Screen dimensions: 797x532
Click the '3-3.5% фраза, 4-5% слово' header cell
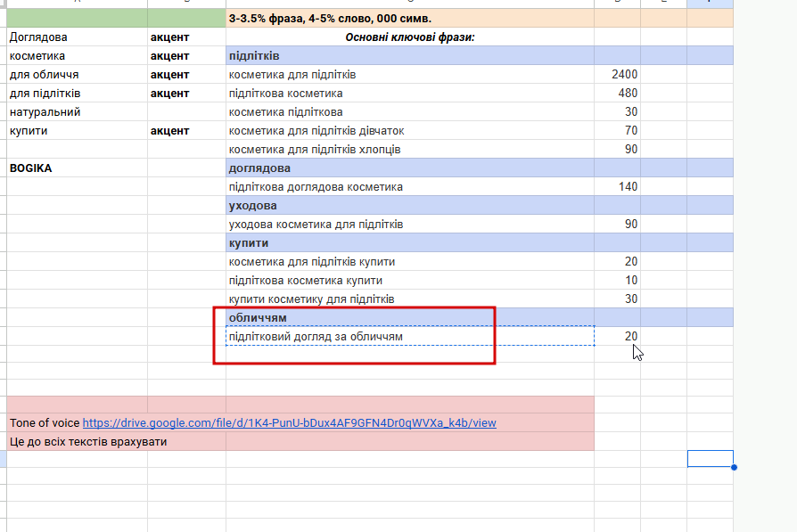point(410,19)
